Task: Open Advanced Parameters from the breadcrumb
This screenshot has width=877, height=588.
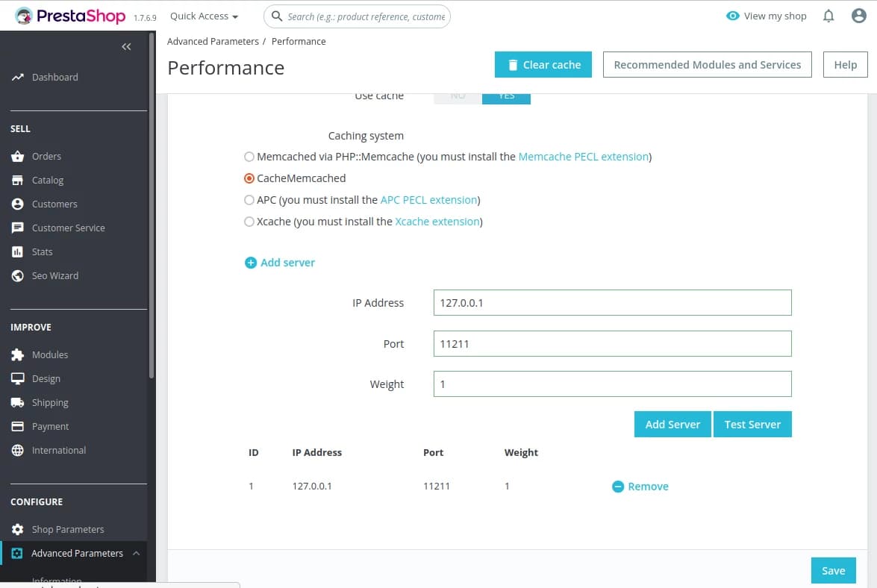Action: (x=213, y=41)
